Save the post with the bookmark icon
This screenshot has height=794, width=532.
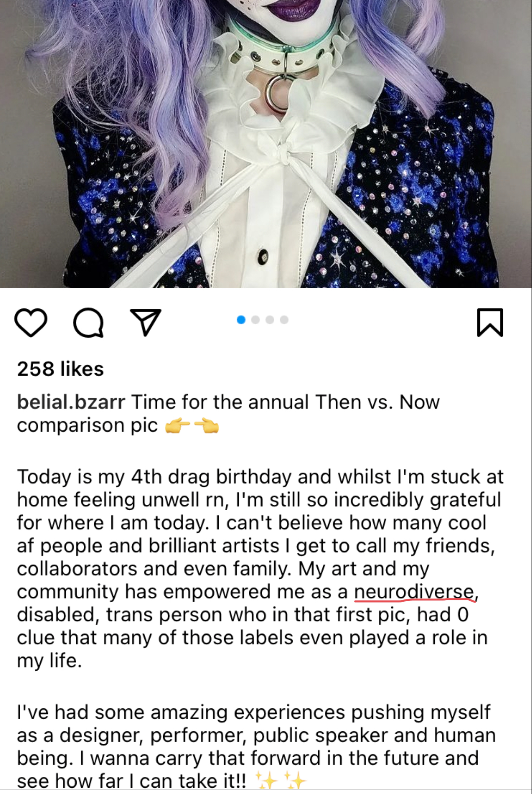[x=490, y=322]
